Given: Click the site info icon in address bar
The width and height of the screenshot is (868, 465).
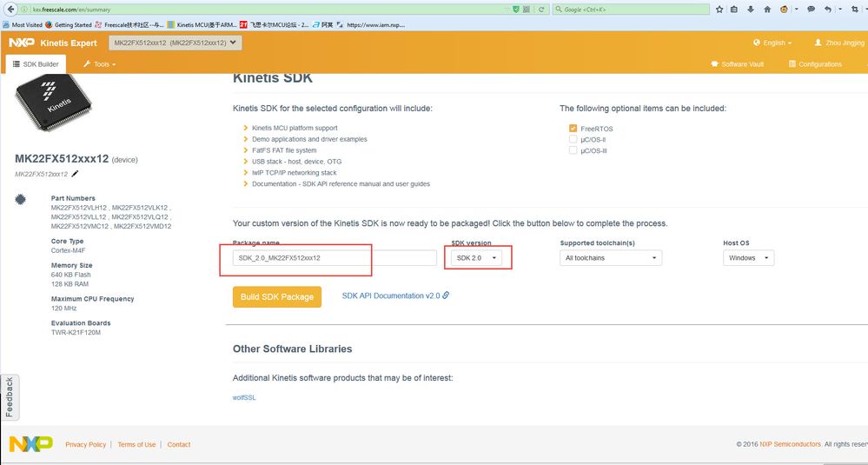Looking at the screenshot, I should click(23, 10).
